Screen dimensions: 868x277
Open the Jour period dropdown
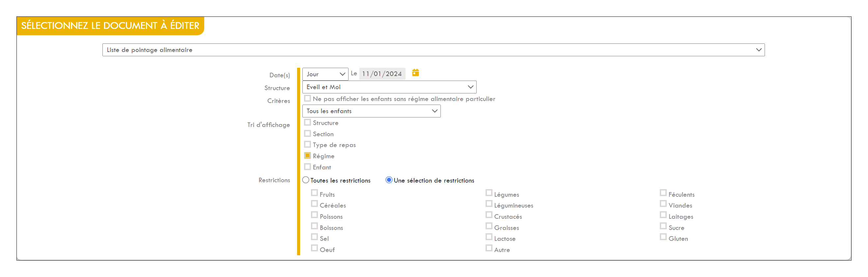325,74
